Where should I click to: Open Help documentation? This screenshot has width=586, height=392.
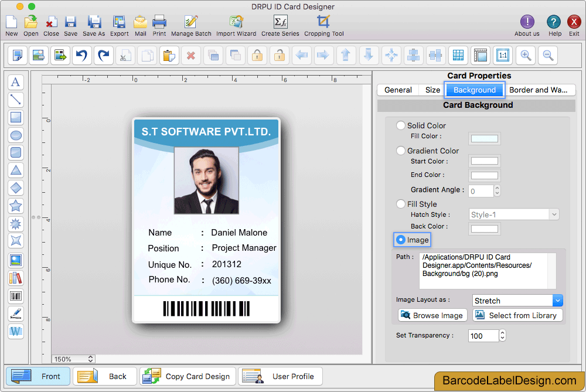click(554, 25)
